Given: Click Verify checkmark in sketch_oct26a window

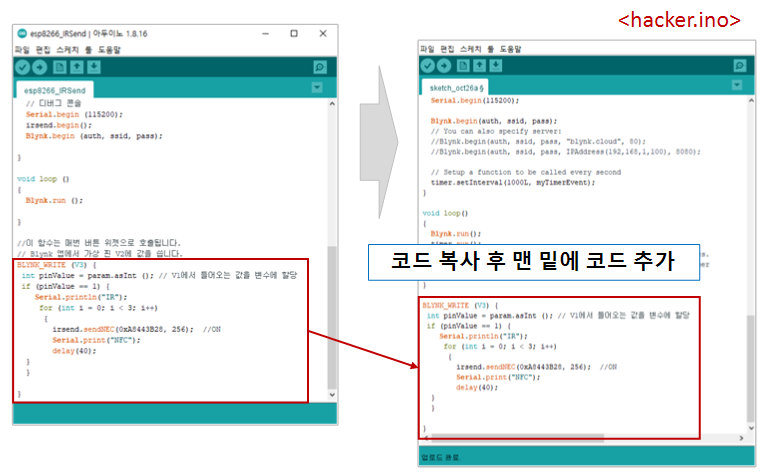Looking at the screenshot, I should tap(427, 65).
